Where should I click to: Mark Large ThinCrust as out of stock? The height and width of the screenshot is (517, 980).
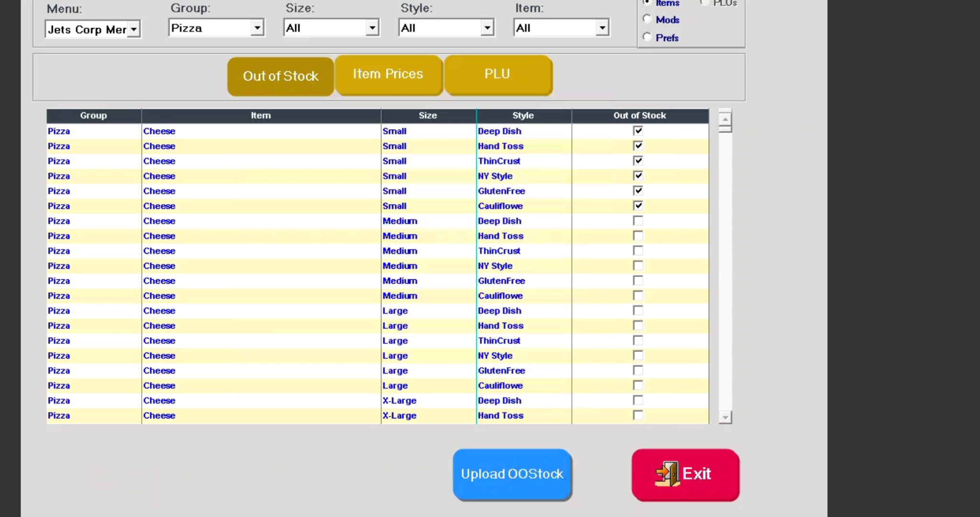pos(638,340)
